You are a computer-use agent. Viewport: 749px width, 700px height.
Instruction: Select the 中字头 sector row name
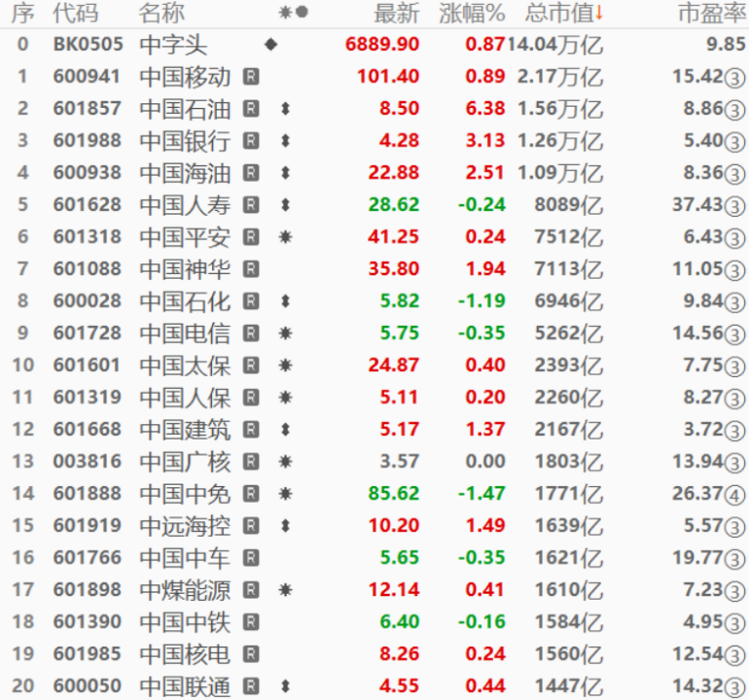[x=173, y=45]
